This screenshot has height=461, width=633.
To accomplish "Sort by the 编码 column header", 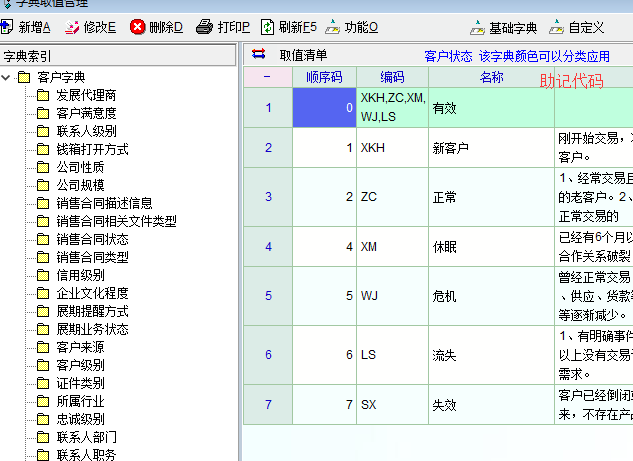I will pos(392,77).
